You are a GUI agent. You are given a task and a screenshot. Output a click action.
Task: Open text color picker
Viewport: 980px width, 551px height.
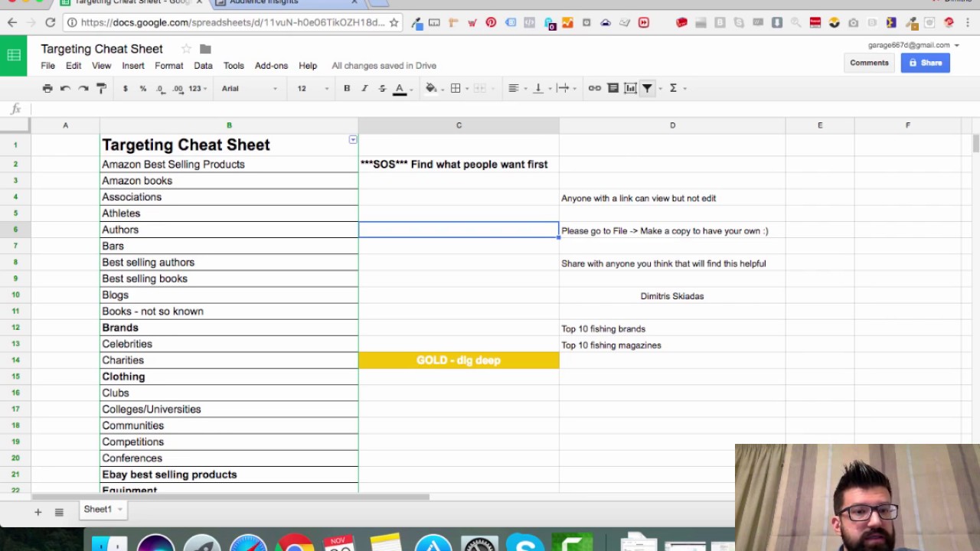click(400, 89)
